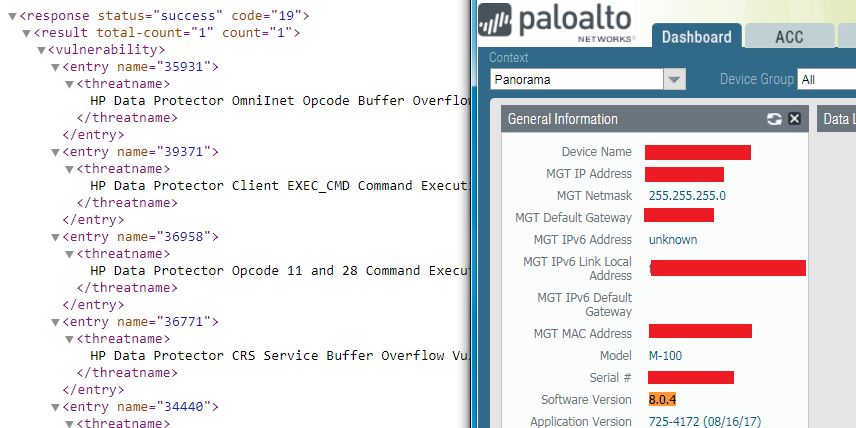Image resolution: width=856 pixels, height=428 pixels.
Task: Collapse threatname under entry 35931
Action: [x=69, y=85]
